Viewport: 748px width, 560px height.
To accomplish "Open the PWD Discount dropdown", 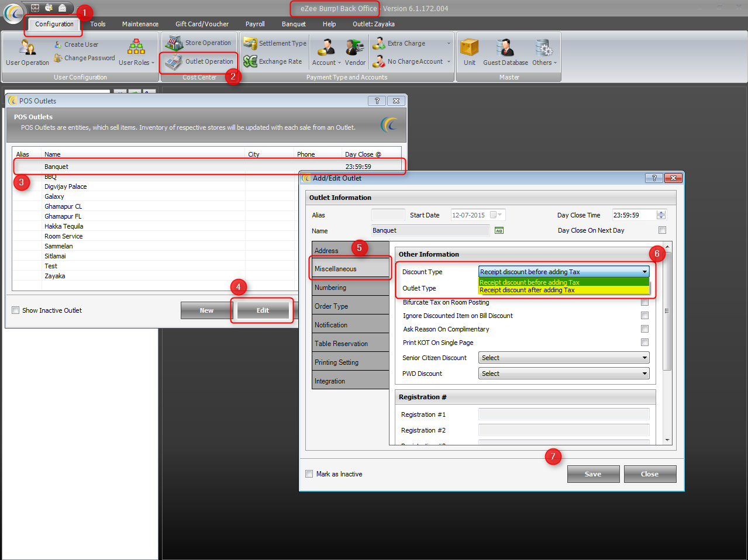I will click(564, 374).
